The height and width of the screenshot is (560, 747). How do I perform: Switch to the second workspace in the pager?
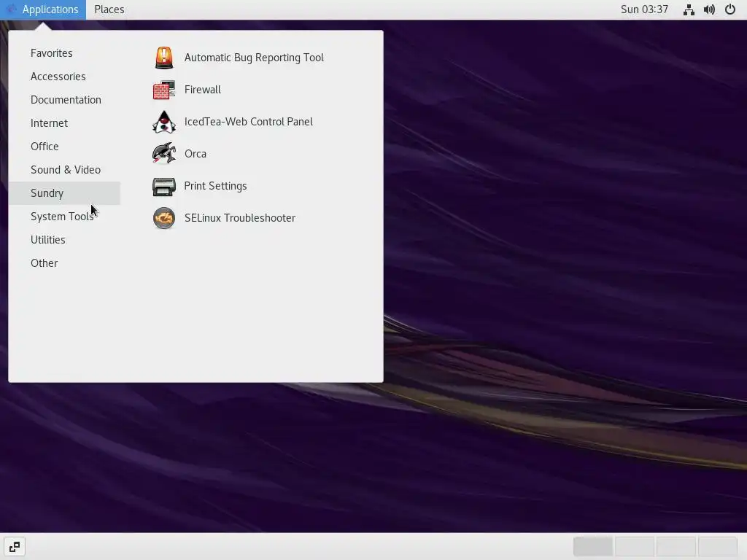(635, 547)
